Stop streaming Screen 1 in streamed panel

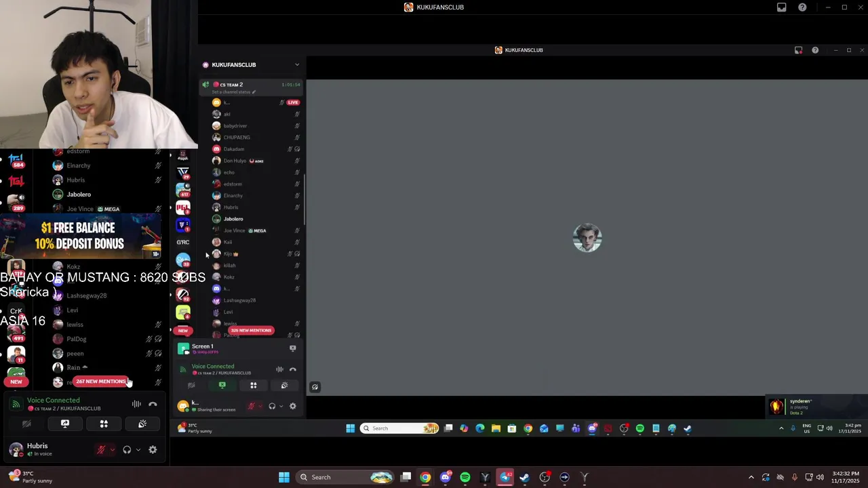(x=293, y=348)
